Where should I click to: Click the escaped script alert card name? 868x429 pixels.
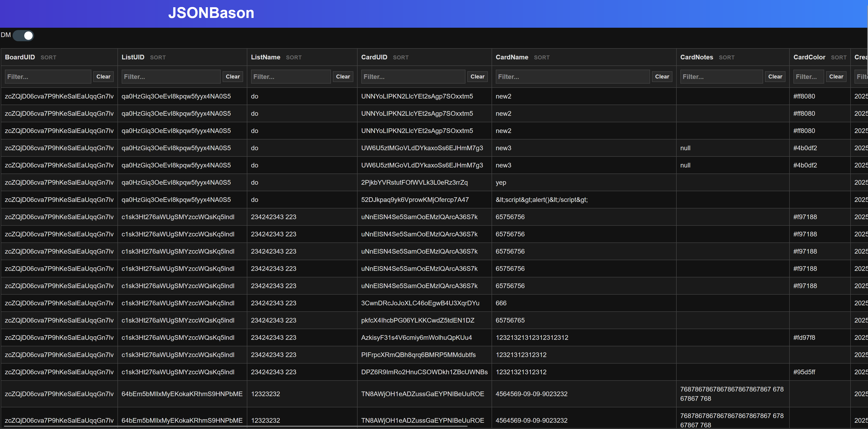click(541, 200)
